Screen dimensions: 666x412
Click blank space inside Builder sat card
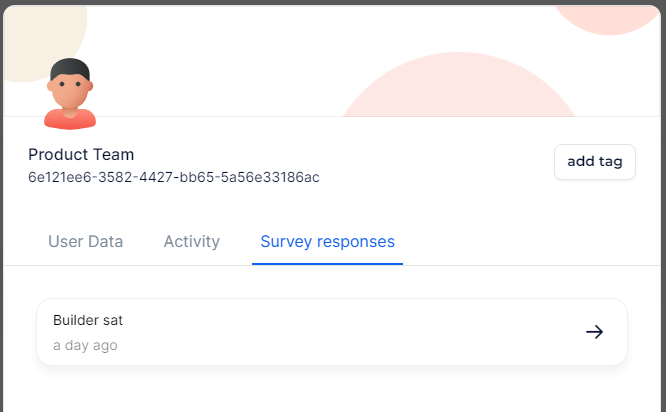[x=350, y=332]
